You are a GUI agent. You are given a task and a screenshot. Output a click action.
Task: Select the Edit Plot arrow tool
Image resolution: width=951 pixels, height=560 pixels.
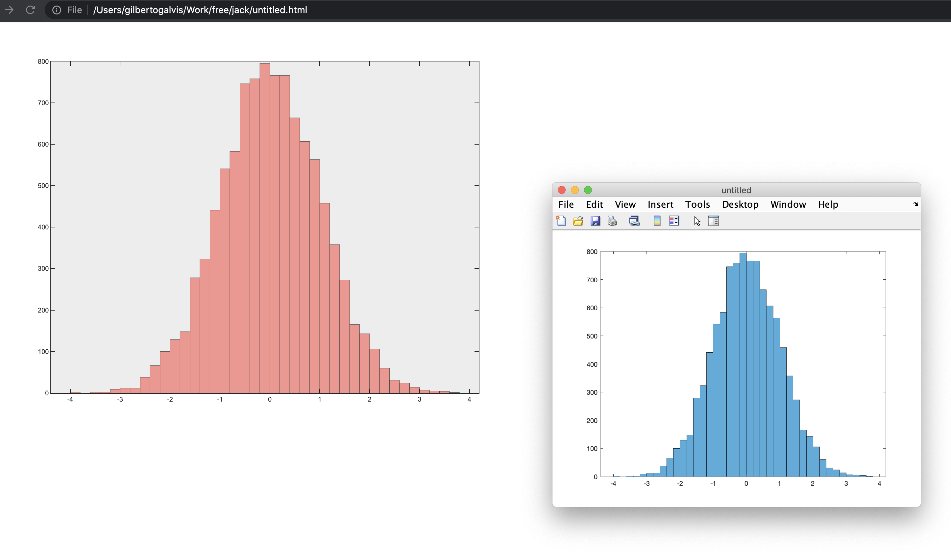point(697,221)
